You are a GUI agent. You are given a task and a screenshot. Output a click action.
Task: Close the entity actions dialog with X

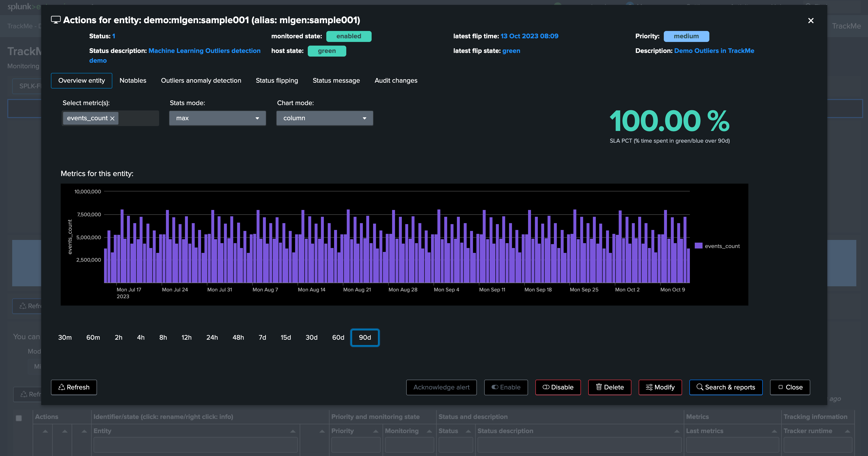click(811, 20)
